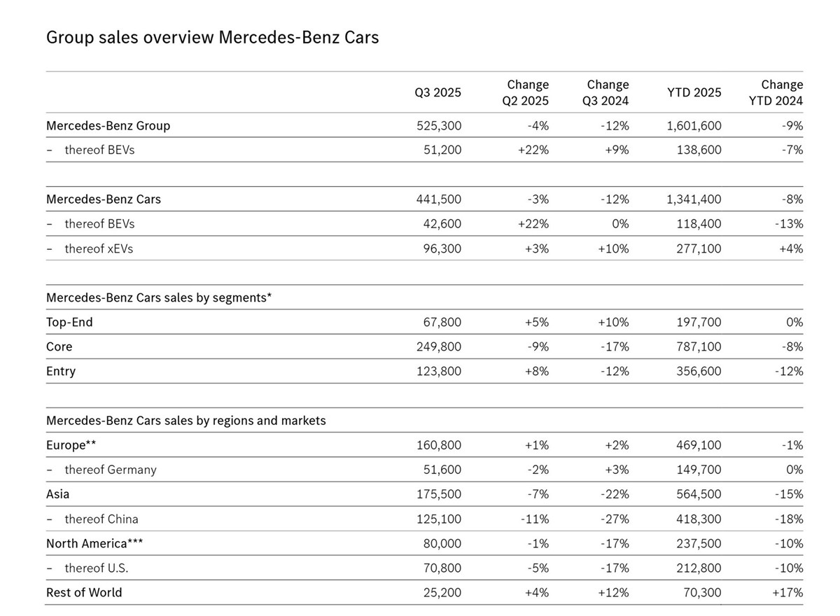
Task: Click Rest of World YTD change +17%
Action: (787, 592)
